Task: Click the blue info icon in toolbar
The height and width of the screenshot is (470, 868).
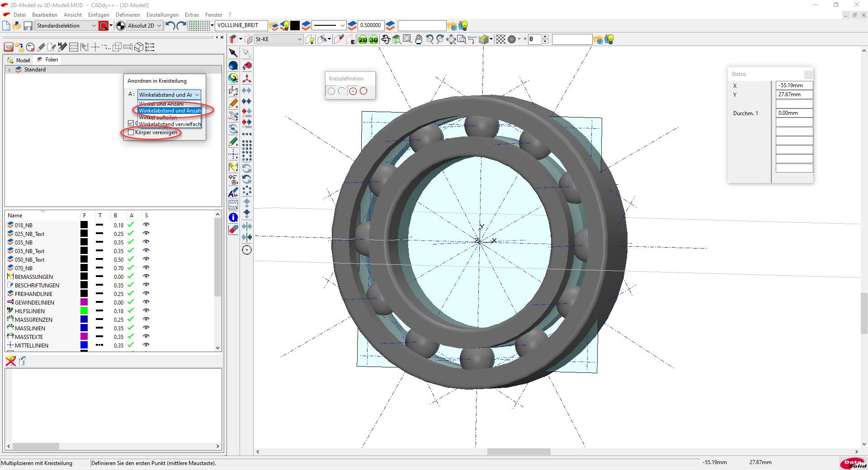Action: click(233, 217)
